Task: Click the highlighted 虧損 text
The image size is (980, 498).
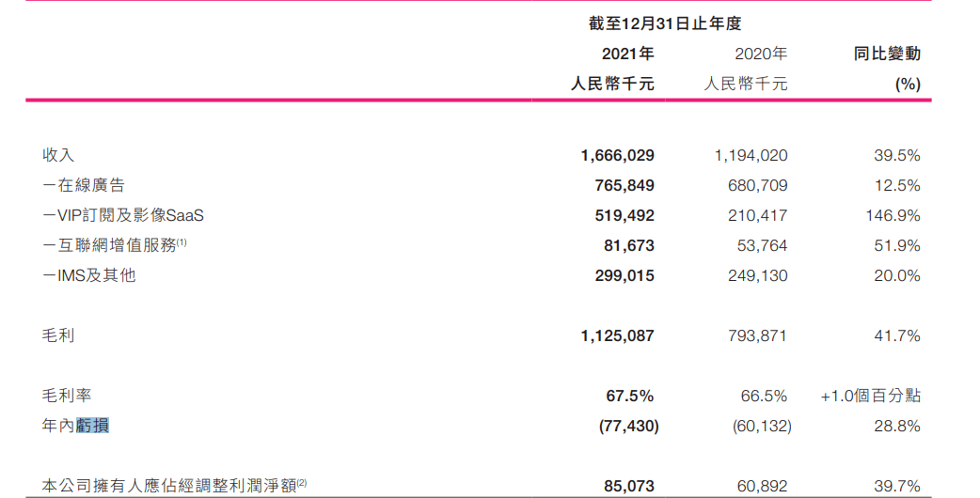Action: pyautogui.click(x=92, y=426)
